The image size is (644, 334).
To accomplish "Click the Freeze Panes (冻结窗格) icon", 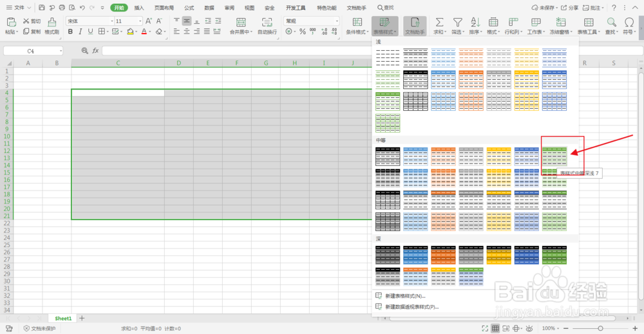I will (560, 22).
